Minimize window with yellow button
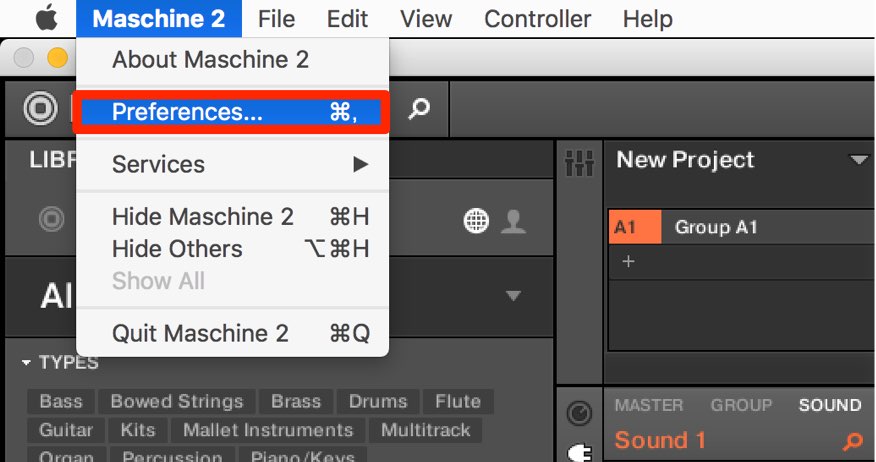The width and height of the screenshot is (876, 462). (58, 57)
